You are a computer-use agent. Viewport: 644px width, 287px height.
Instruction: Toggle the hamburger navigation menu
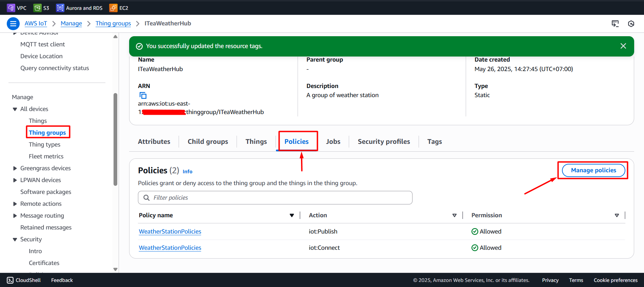13,24
